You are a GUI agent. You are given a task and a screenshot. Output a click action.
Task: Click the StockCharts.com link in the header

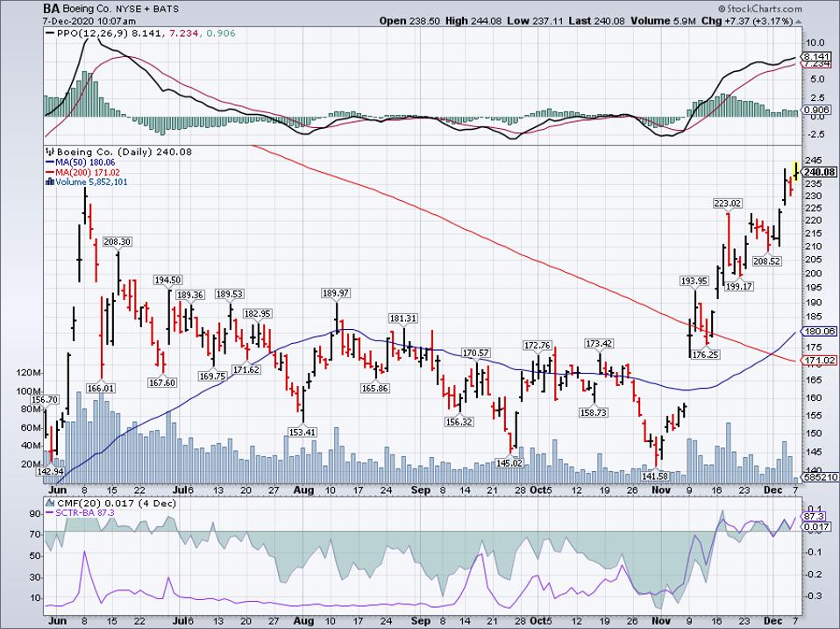(764, 9)
